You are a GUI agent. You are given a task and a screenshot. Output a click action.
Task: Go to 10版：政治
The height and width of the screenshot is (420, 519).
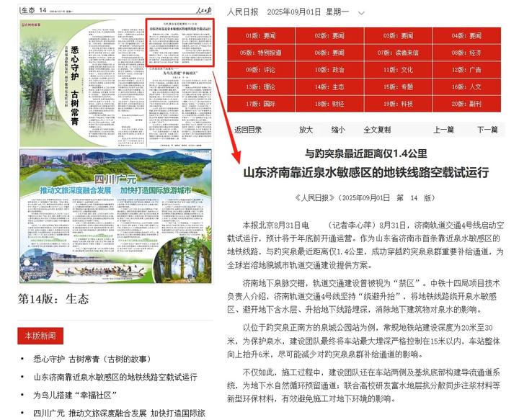[x=329, y=70]
